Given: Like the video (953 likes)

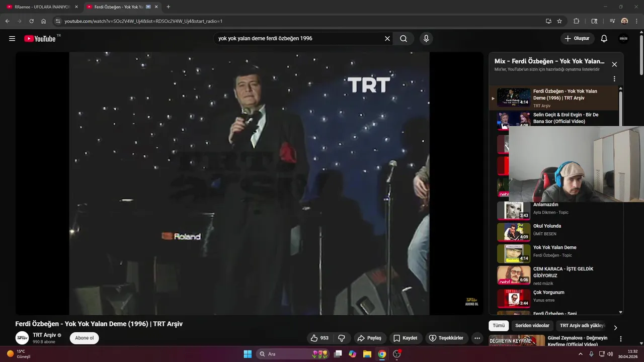Looking at the screenshot, I should 319,338.
